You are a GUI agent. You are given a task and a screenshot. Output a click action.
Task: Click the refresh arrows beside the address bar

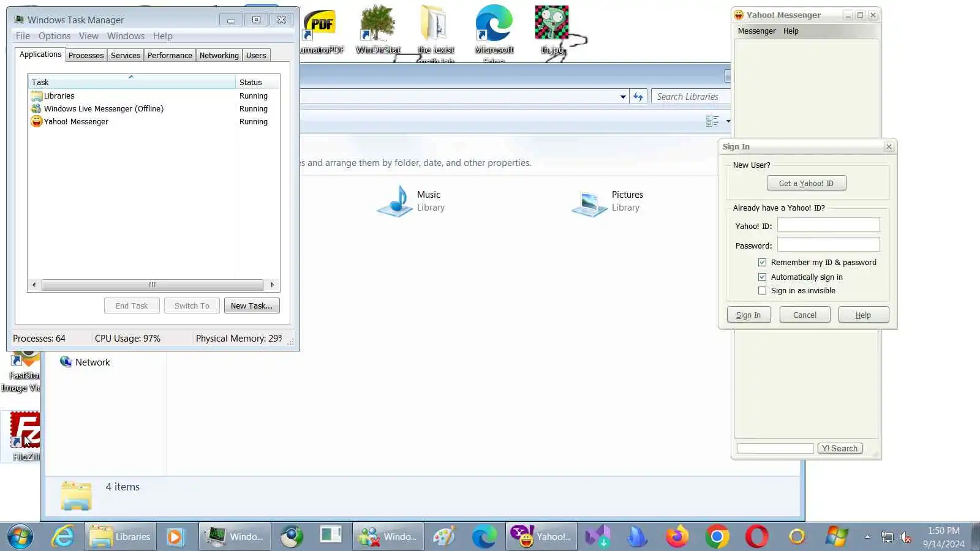click(638, 97)
